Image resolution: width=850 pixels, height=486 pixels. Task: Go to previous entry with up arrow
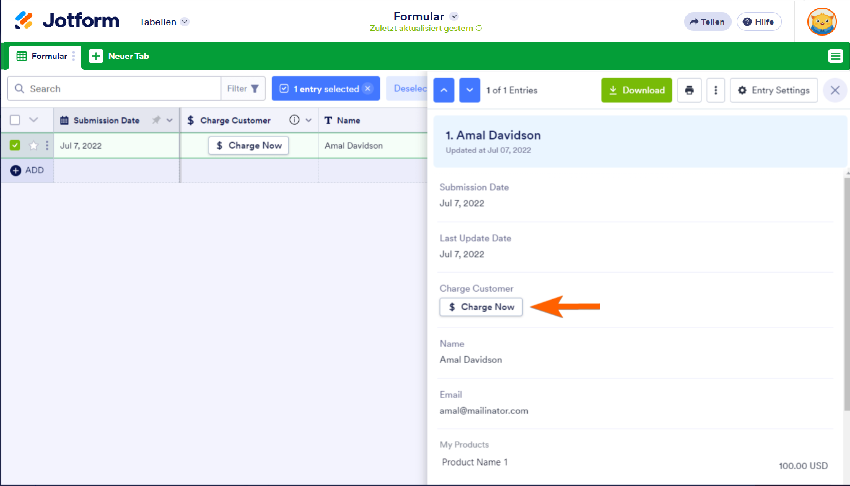coord(444,90)
